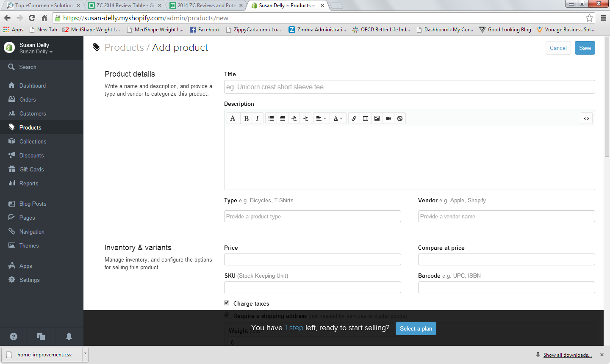
Task: Clear formatting in description toolbar
Action: (x=400, y=119)
